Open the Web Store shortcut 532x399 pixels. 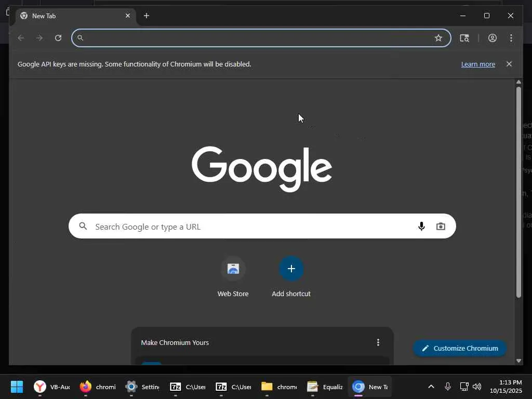tap(233, 277)
